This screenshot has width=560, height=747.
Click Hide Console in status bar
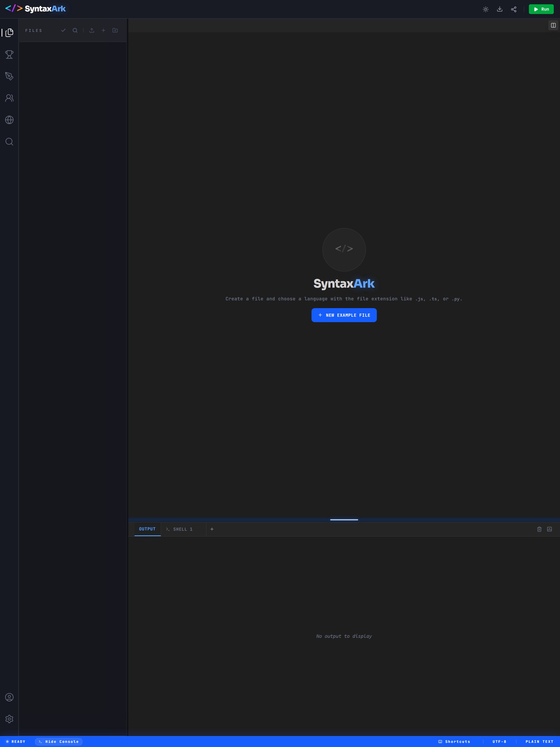pyautogui.click(x=59, y=742)
